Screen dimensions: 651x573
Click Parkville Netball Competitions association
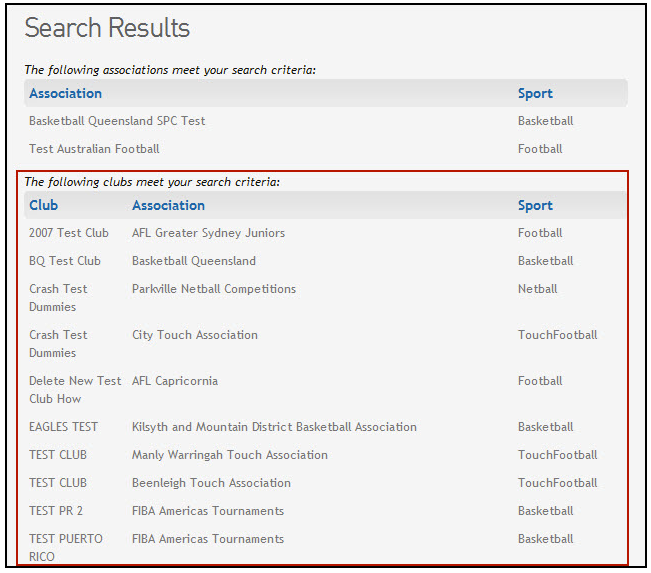pyautogui.click(x=214, y=289)
